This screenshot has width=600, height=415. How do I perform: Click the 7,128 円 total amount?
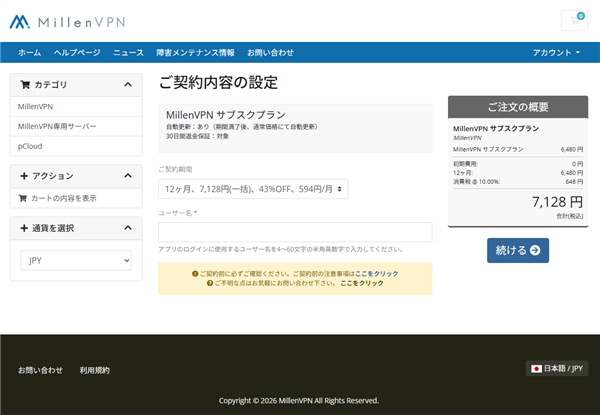[557, 202]
